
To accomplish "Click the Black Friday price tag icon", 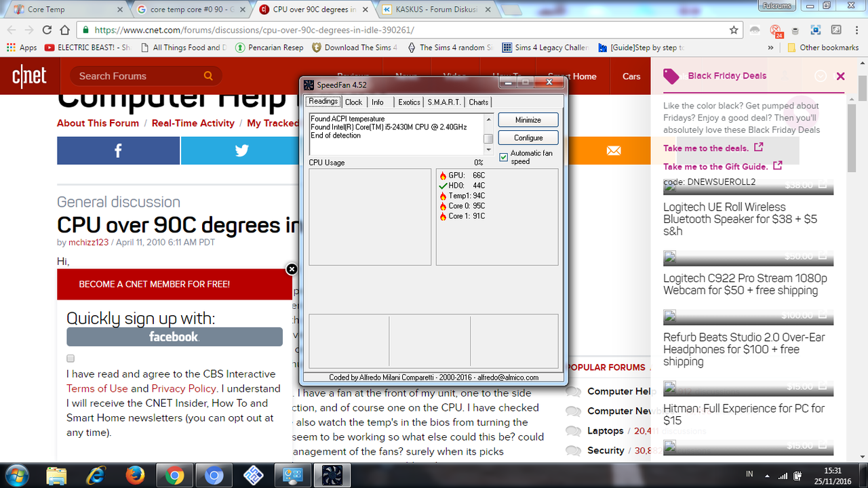I will pyautogui.click(x=671, y=76).
